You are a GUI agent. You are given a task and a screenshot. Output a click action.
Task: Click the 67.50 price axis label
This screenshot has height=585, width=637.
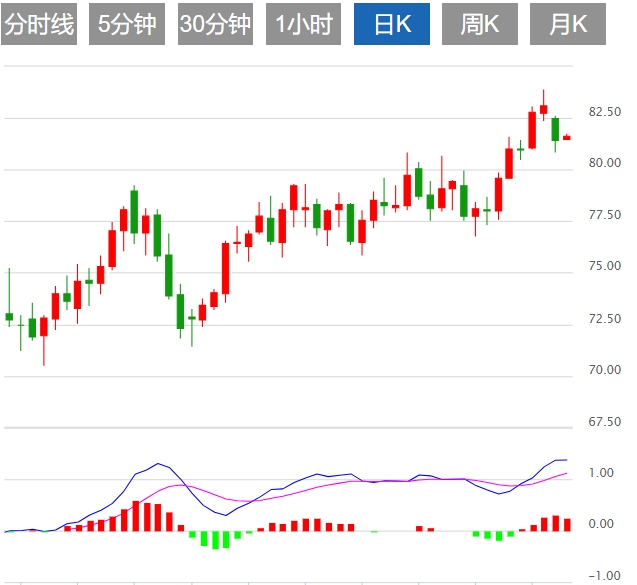603,422
